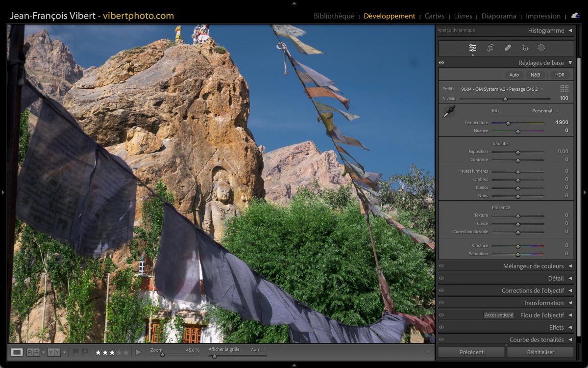This screenshot has height=368, width=588.
Task: Toggle the Mélangeur de couleurs eye icon
Action: [x=441, y=266]
